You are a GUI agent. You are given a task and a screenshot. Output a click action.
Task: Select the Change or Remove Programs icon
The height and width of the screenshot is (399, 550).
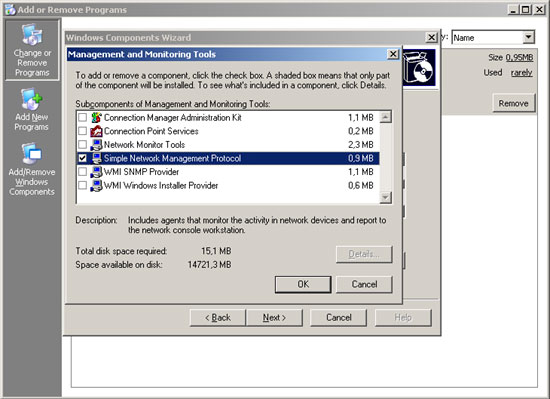(x=32, y=35)
